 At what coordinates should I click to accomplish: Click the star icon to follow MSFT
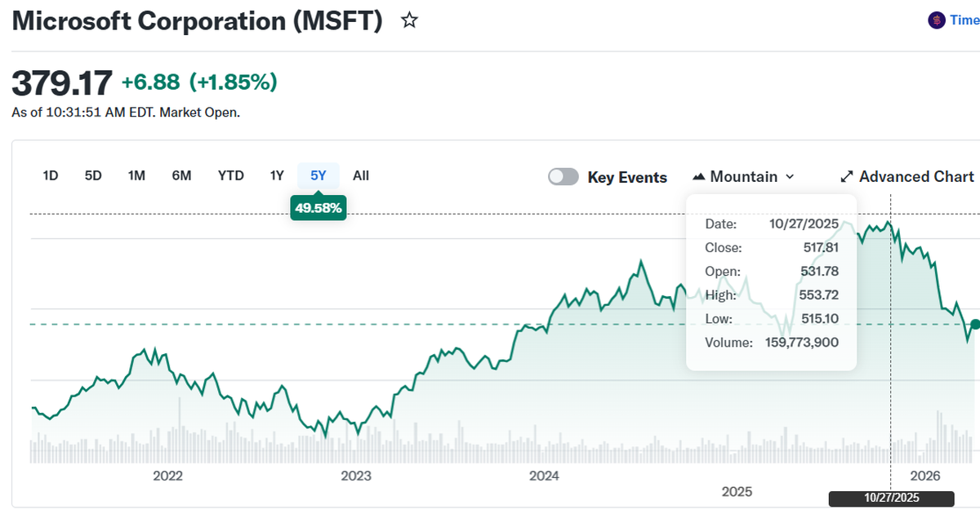point(409,20)
